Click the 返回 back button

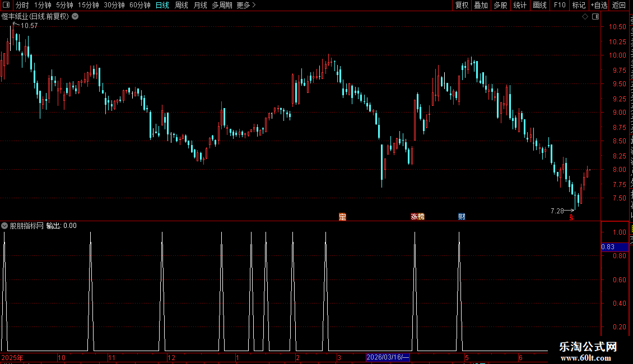point(619,5)
